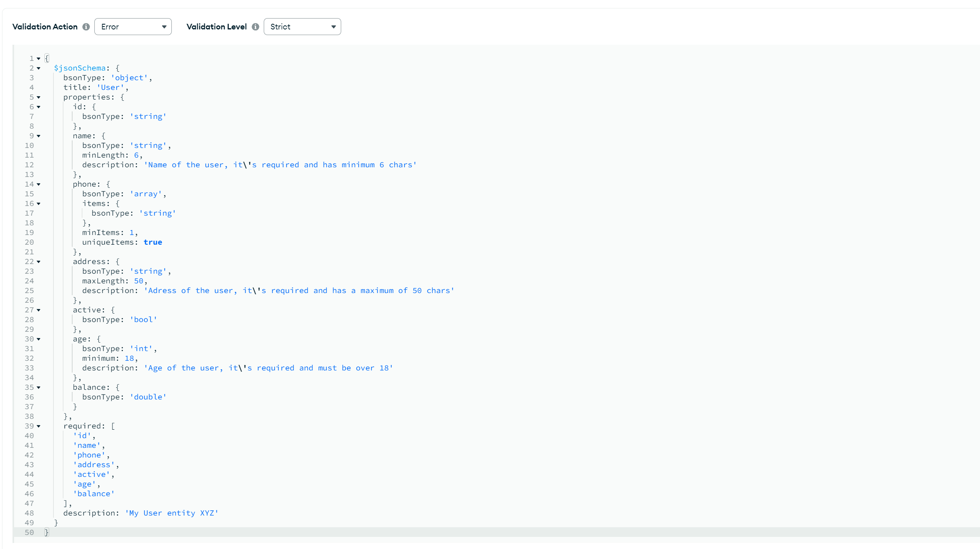Viewport: 980px width, 549px height.
Task: Click line number 50 in the gutter
Action: tap(29, 532)
